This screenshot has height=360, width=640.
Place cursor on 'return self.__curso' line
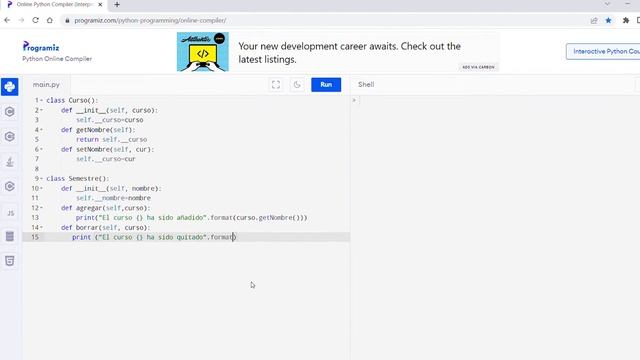coord(111,140)
